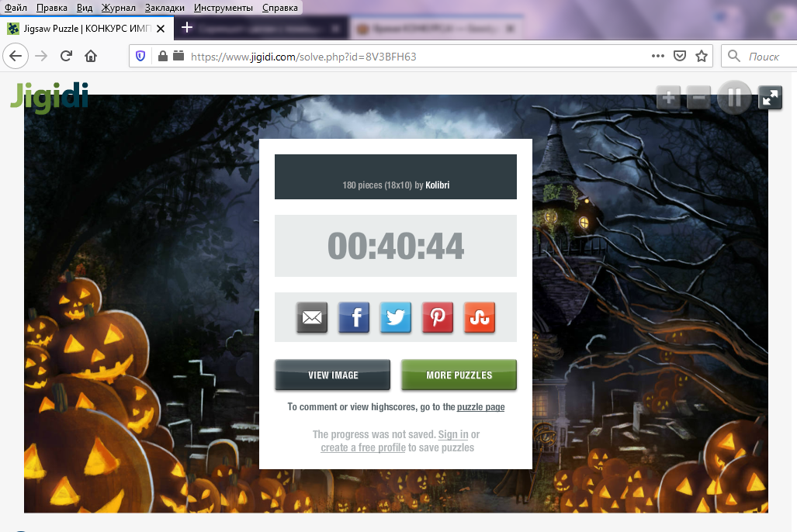
Task: Click create a free profile link
Action: pyautogui.click(x=363, y=447)
